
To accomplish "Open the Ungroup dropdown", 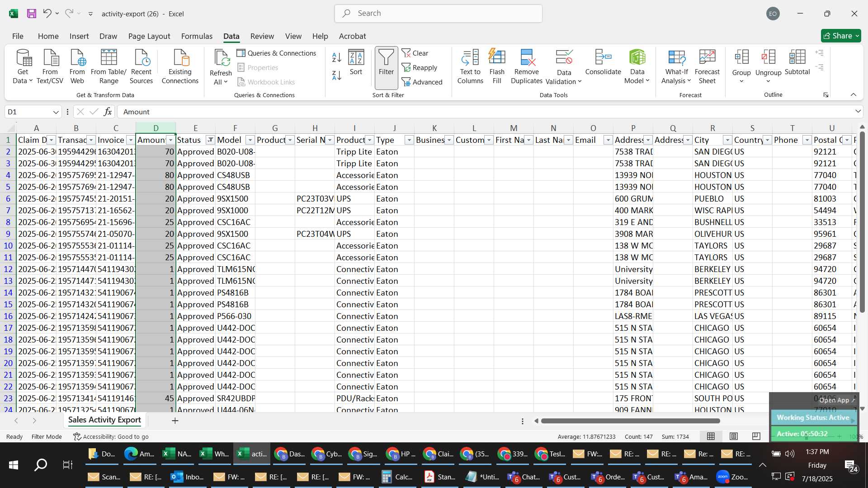I will pos(768,81).
